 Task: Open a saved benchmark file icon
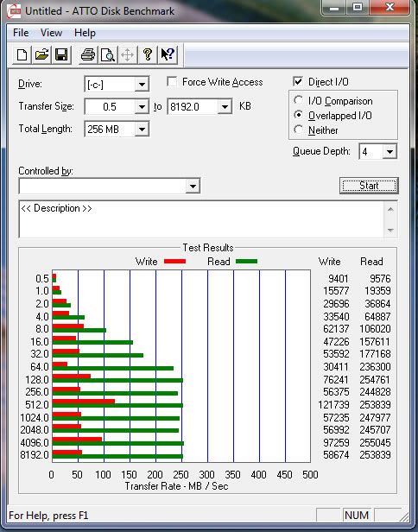coord(41,54)
